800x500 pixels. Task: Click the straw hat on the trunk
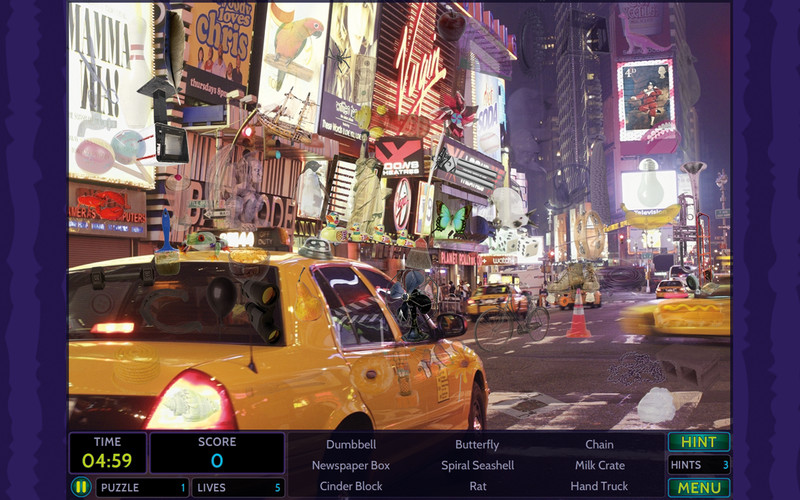coord(136,365)
